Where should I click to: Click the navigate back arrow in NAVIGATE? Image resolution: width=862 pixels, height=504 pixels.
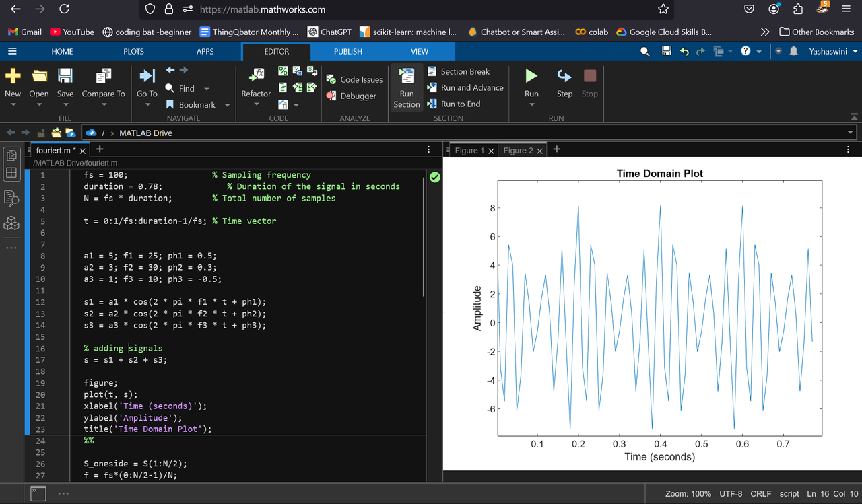(x=170, y=70)
